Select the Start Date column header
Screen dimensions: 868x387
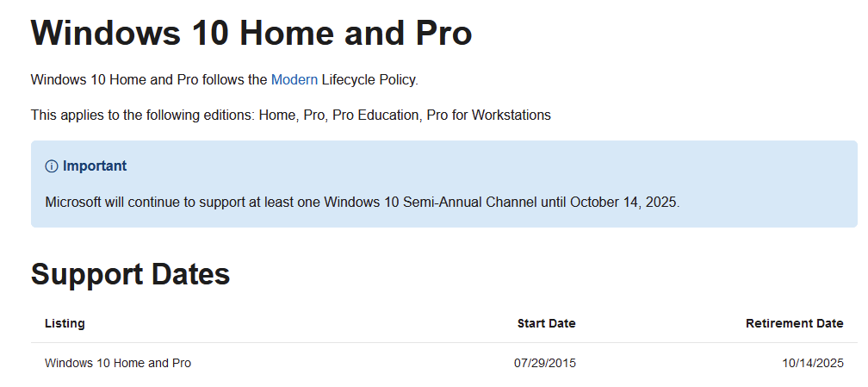546,323
